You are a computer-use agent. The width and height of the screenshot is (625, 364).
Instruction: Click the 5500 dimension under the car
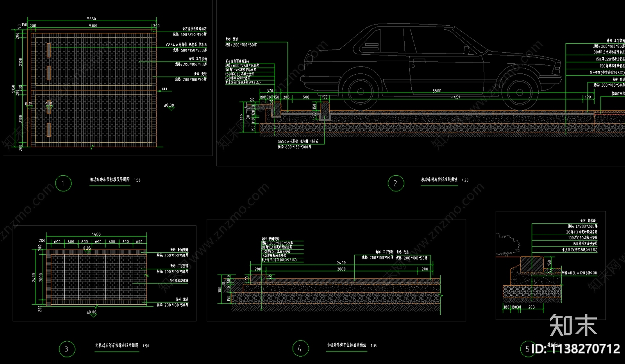click(437, 91)
